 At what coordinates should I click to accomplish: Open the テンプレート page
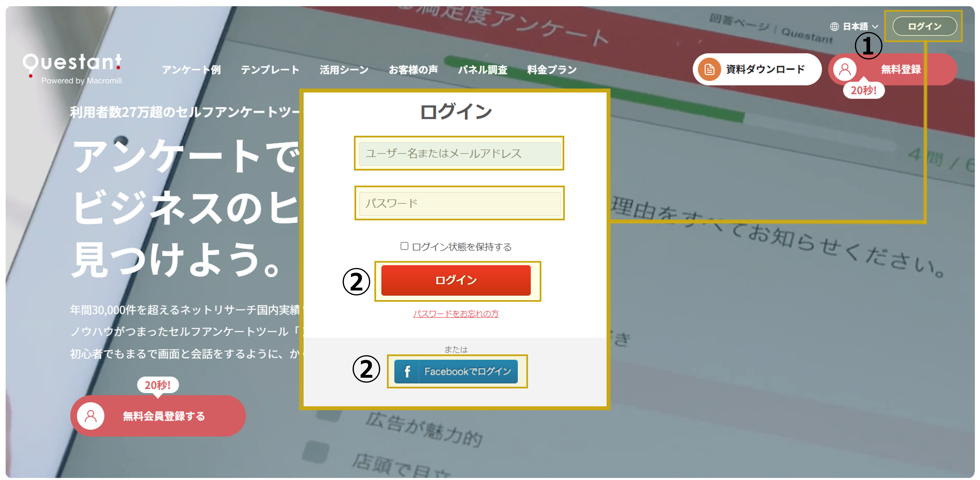[271, 69]
